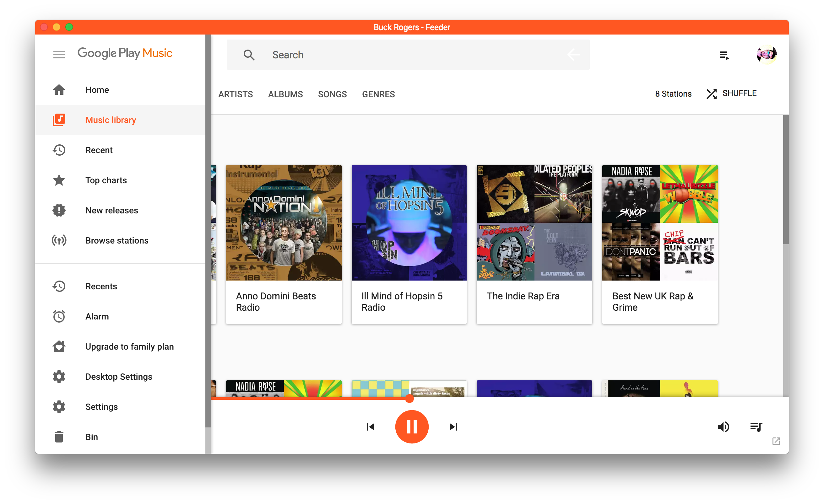Click the volume speaker icon

click(723, 427)
